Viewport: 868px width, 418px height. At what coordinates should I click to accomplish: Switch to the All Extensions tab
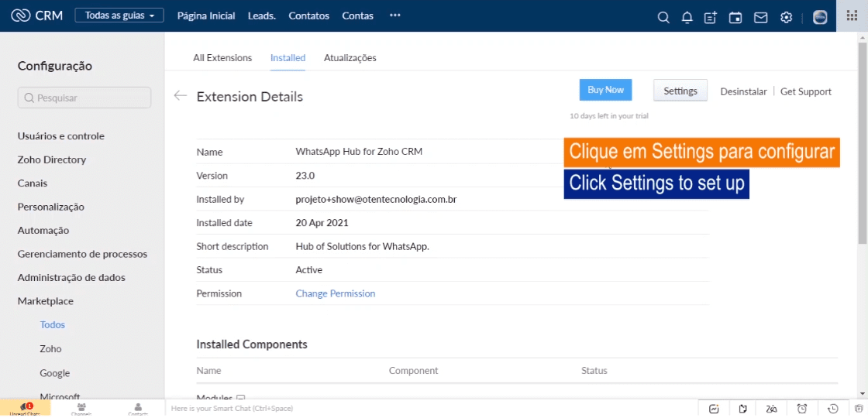pyautogui.click(x=222, y=57)
